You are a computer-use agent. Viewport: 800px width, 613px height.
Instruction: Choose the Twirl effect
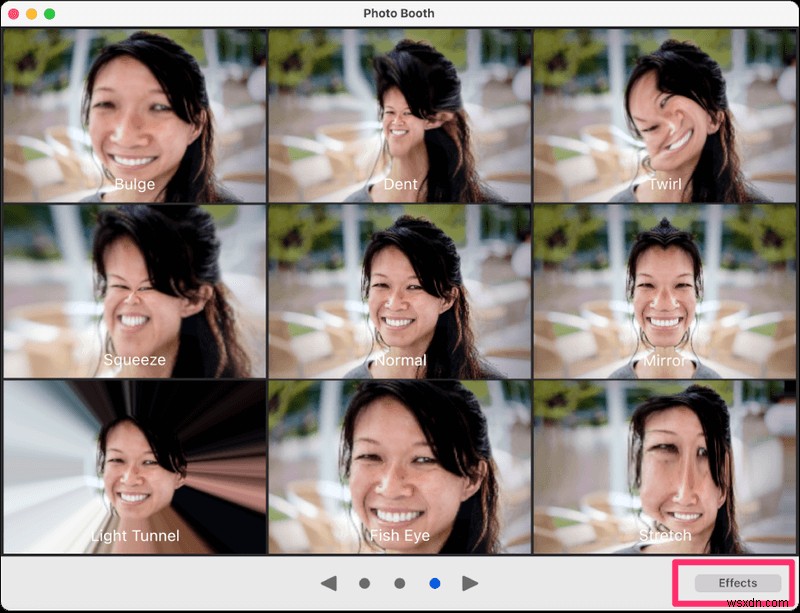[x=666, y=110]
